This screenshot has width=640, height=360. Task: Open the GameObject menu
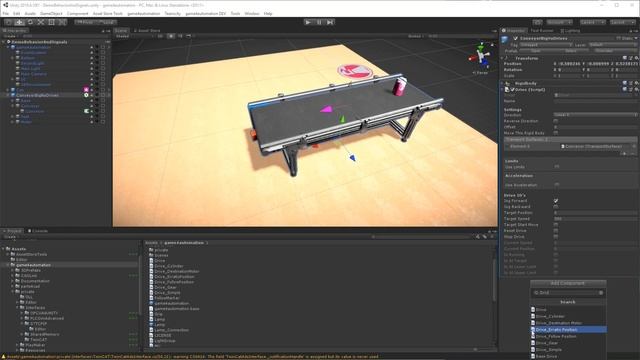51,13
